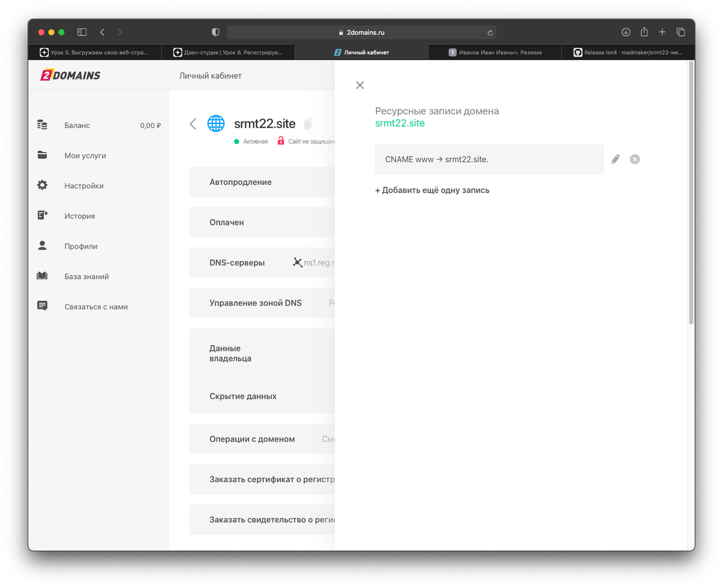
Task: Click the Настройки gear icon
Action: [x=42, y=185]
